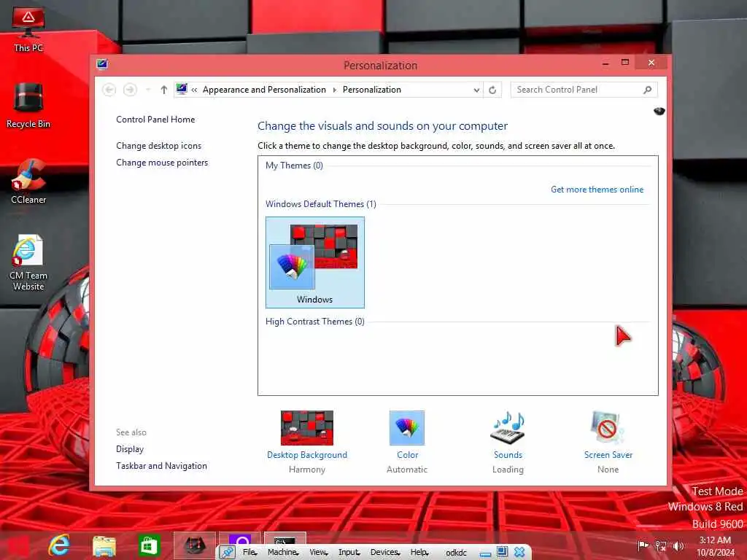This screenshot has width=747, height=560.
Task: Go back in Control Panel navigation
Action: pos(109,90)
